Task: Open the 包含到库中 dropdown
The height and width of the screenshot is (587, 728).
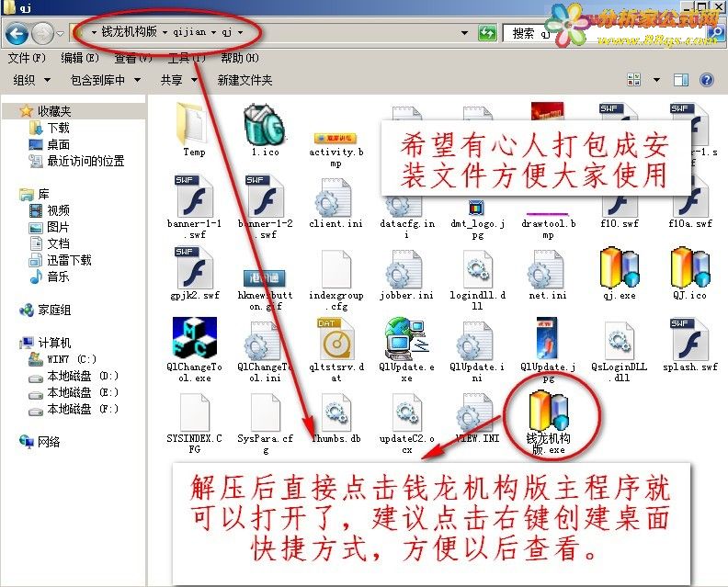Action: 106,80
